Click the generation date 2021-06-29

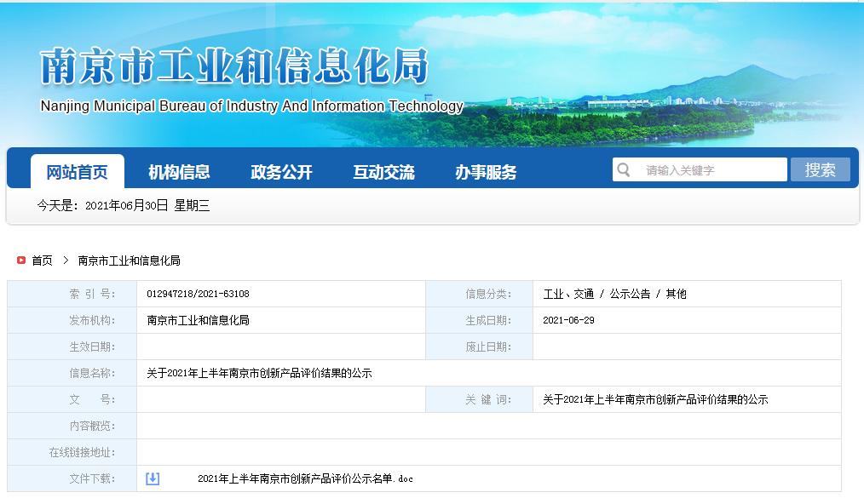click(568, 320)
